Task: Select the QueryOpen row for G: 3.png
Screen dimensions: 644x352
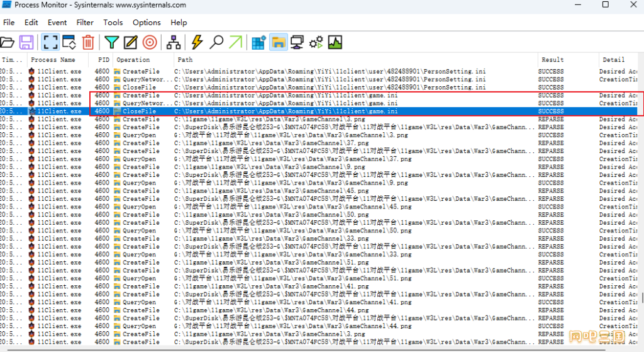Action: tap(319, 135)
